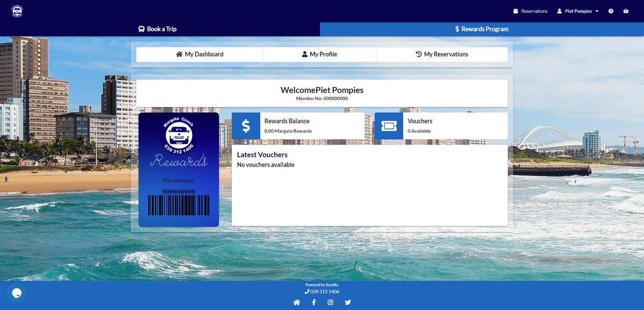The height and width of the screenshot is (310, 644).
Task: Click the '0 Available' vouchers text
Action: (420, 131)
